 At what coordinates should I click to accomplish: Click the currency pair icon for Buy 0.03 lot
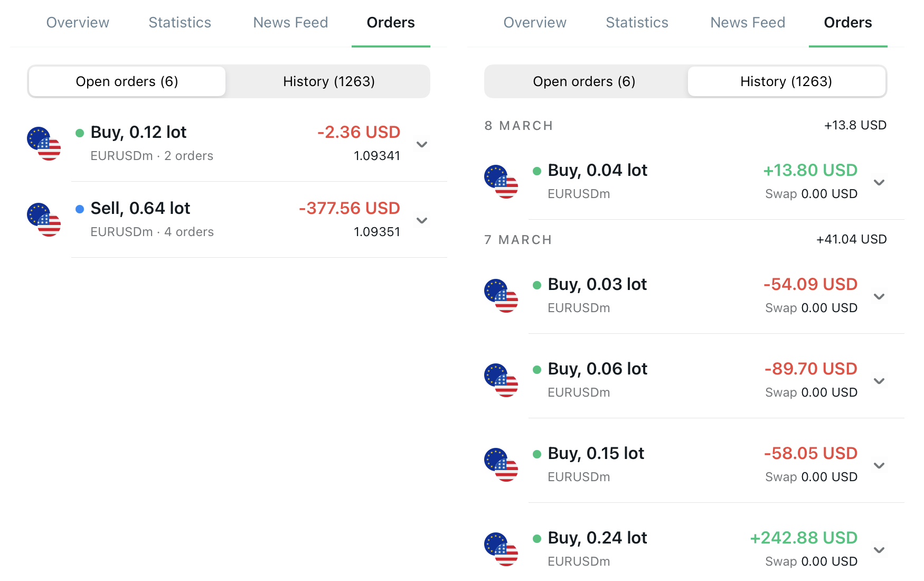(x=501, y=296)
